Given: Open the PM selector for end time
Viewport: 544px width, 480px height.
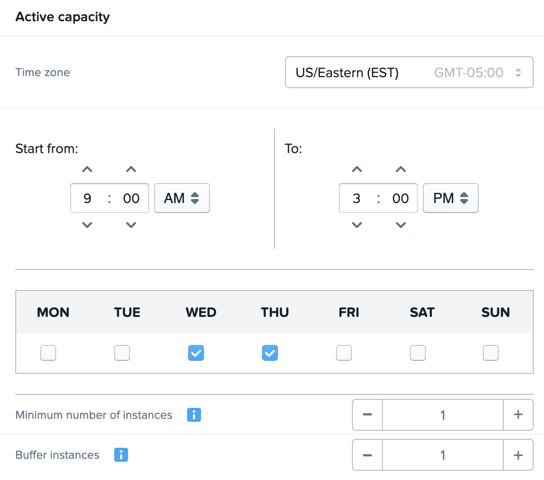Looking at the screenshot, I should tap(451, 198).
